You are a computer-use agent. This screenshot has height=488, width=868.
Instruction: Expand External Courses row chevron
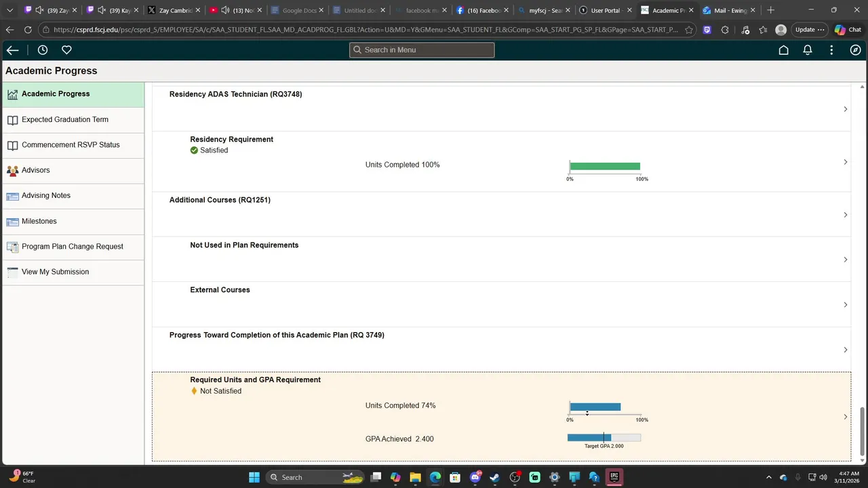tap(845, 305)
